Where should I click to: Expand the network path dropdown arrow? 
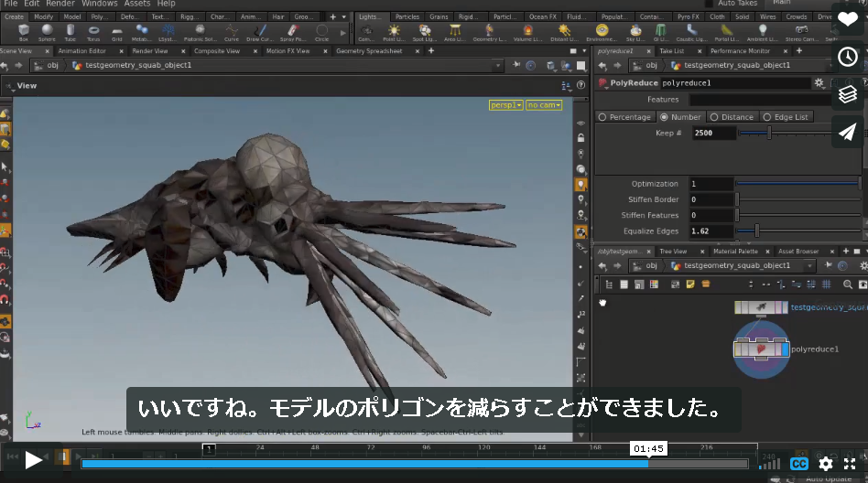[810, 266]
